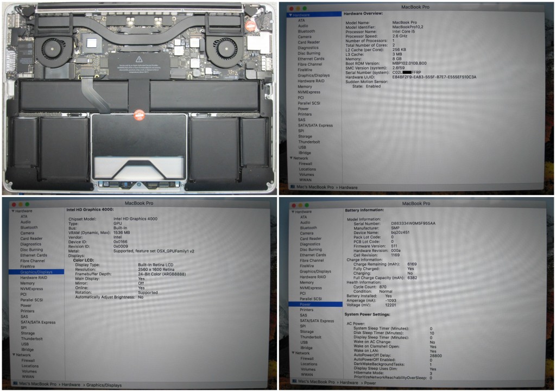The height and width of the screenshot is (392, 556).
Task: Collapse Hardware tree in Battery Information window
Action: (x=292, y=211)
